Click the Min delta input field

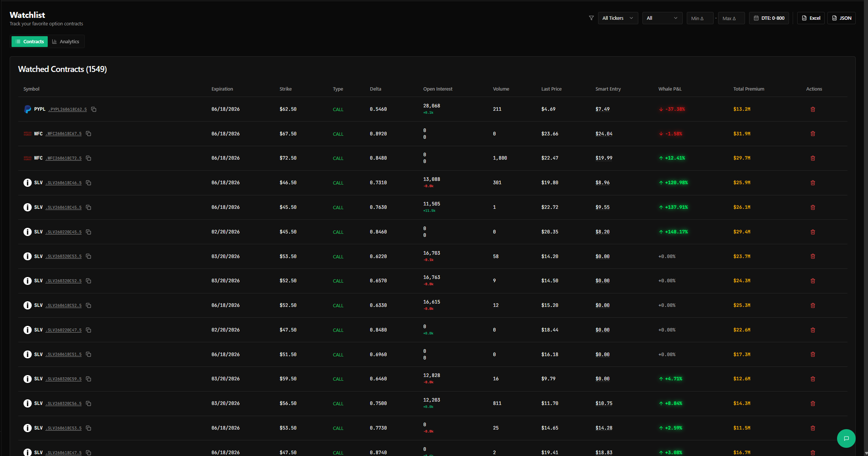(x=699, y=18)
